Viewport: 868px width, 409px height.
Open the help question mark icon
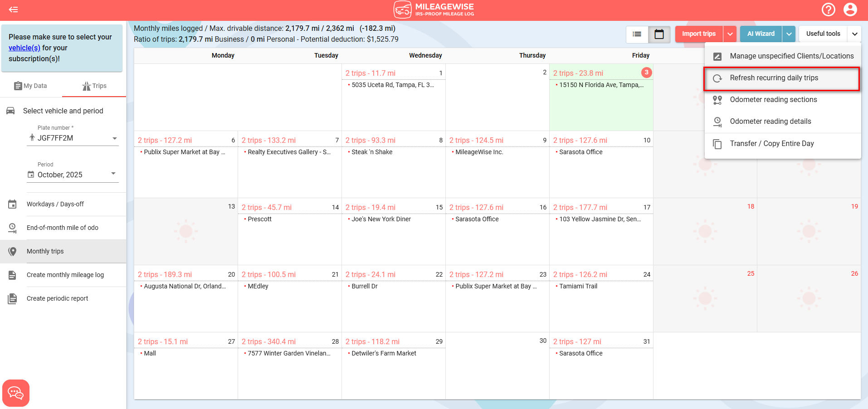(x=829, y=10)
